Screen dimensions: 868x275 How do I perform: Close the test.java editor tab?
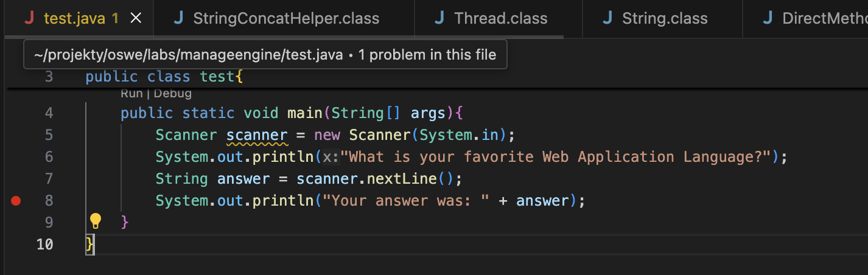136,18
